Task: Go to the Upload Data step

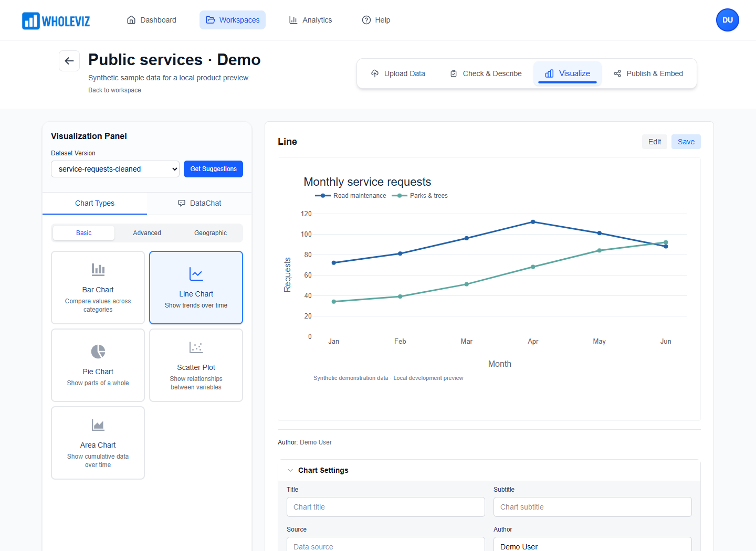Action: (398, 73)
